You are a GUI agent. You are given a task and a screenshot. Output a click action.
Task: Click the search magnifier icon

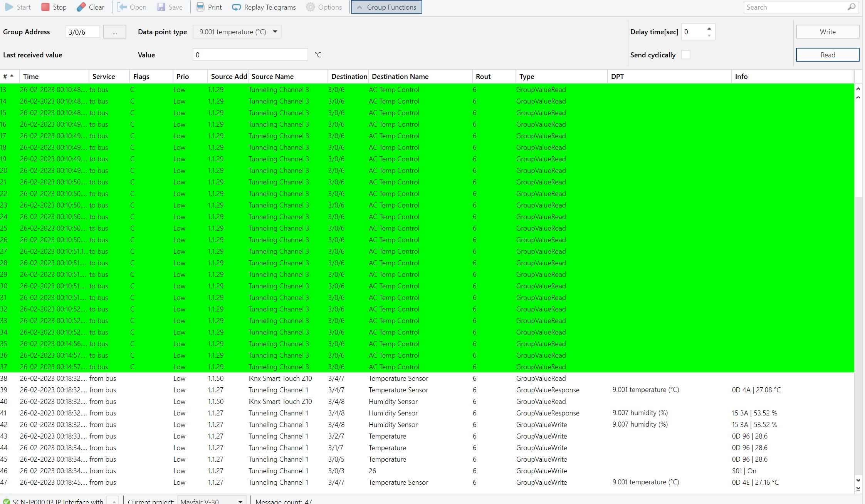[x=851, y=7]
